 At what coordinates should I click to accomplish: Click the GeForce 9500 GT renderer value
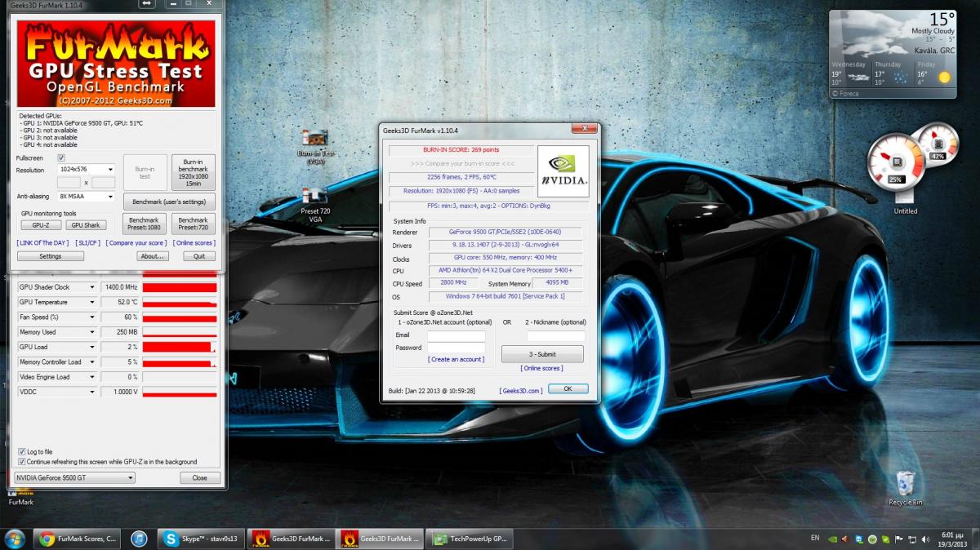point(506,233)
